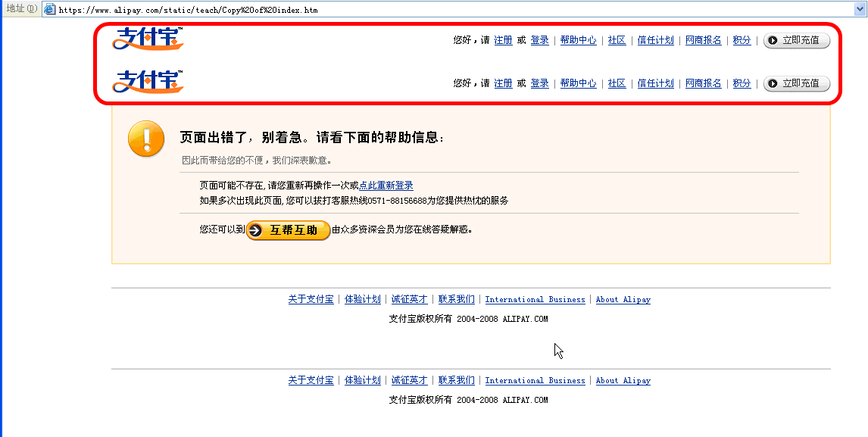Open the address bar history dropdown arrow
Screen dimensions: 868x437
click(860, 9)
